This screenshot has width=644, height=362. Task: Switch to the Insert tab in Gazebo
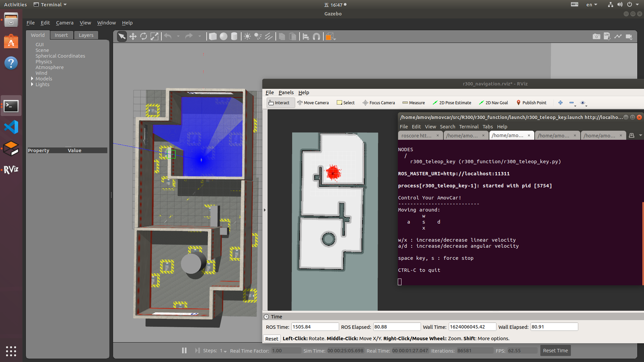(61, 35)
